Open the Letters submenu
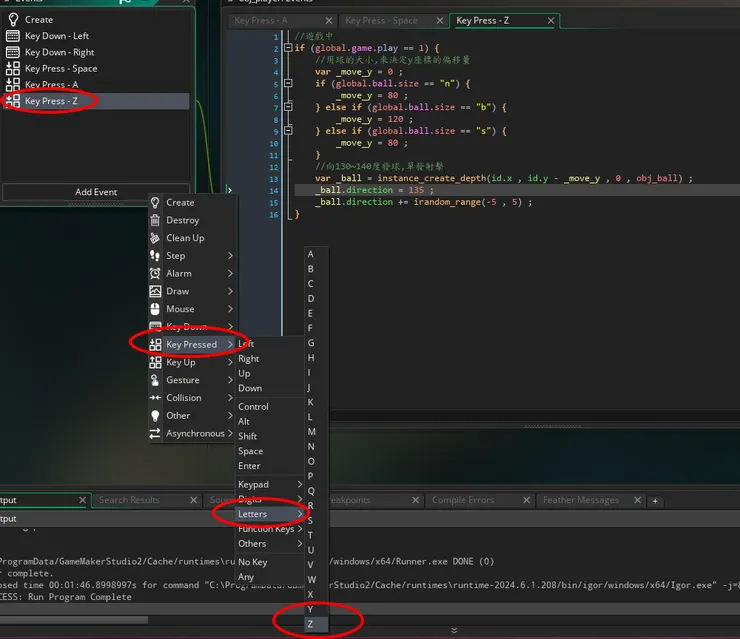 pos(270,514)
